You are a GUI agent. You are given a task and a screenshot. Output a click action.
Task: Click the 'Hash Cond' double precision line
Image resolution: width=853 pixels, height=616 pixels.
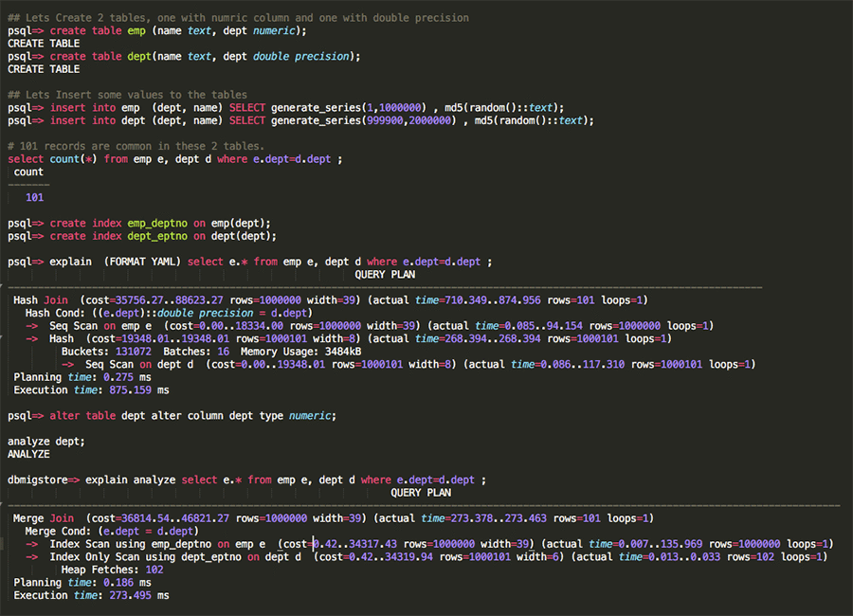[170, 314]
